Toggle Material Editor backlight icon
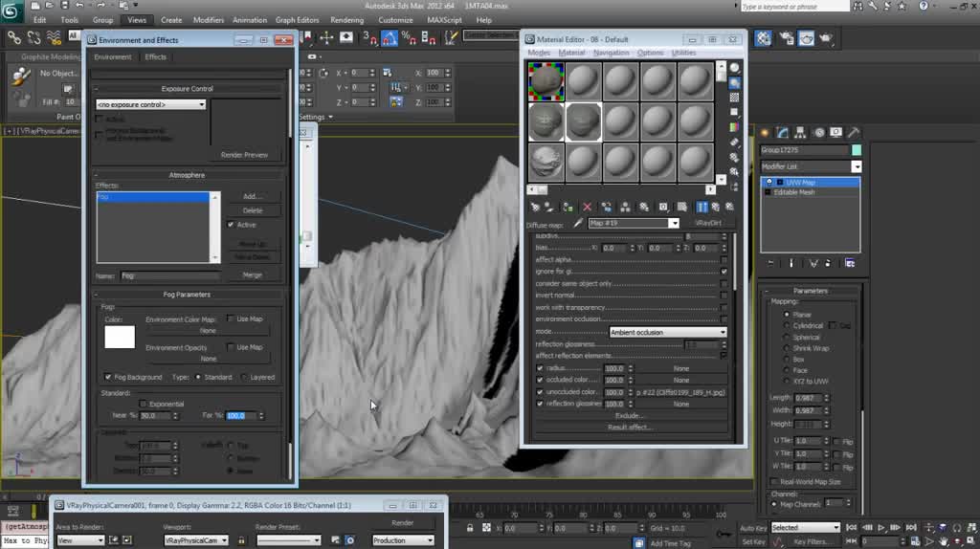This screenshot has width=980, height=549. click(734, 82)
